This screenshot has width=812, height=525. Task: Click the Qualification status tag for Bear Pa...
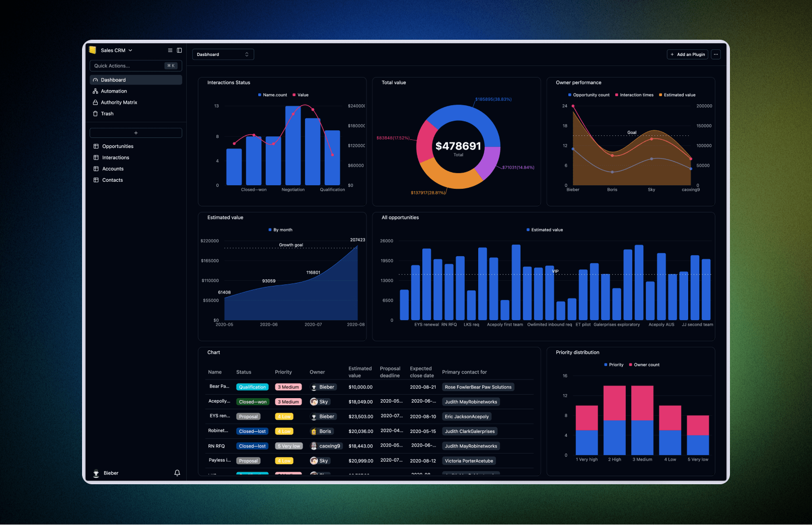252,387
